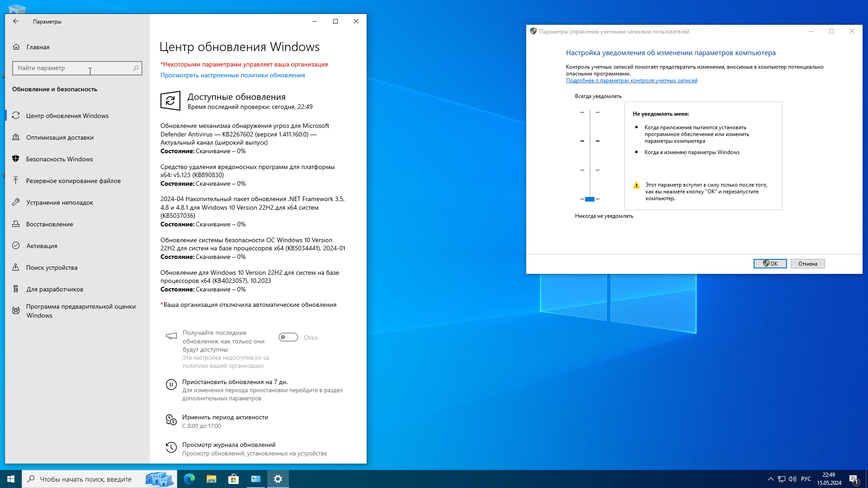Viewport: 868px width, 488px height.
Task: Open File Explorer from taskbar
Action: tap(212, 479)
